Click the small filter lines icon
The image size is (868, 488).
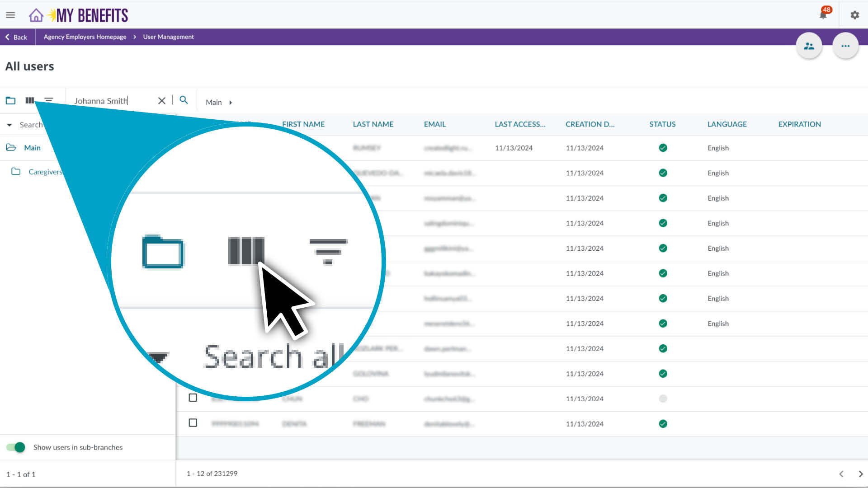49,100
